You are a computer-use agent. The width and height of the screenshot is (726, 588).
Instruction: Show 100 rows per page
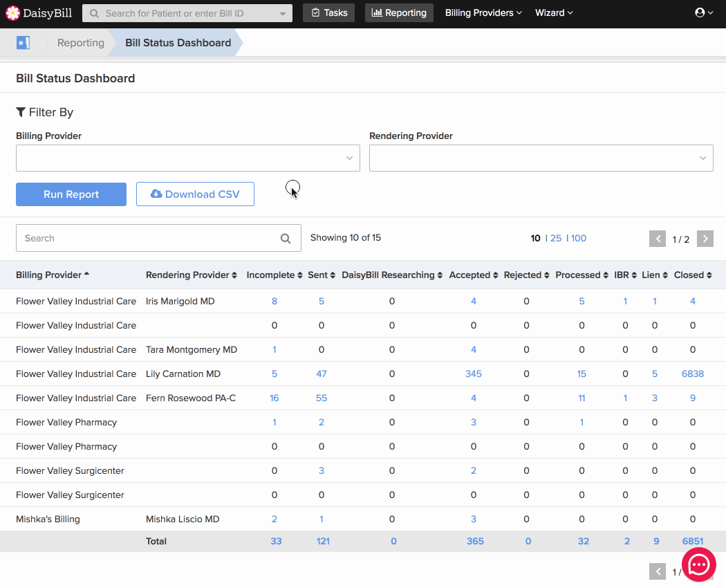pyautogui.click(x=579, y=238)
